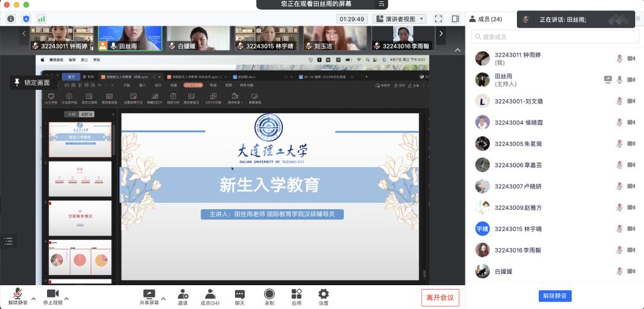Toggle the side panel layout icon

455,19
